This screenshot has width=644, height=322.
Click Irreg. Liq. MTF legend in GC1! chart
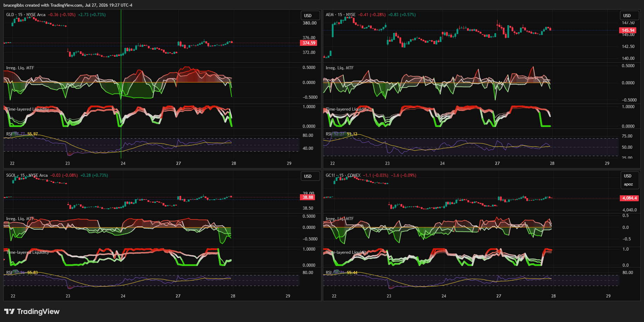coord(340,219)
